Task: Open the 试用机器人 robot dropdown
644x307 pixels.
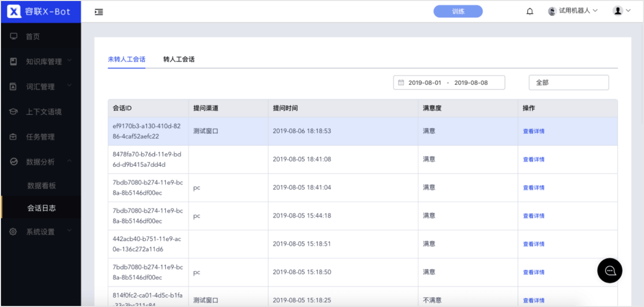Action: tap(573, 11)
